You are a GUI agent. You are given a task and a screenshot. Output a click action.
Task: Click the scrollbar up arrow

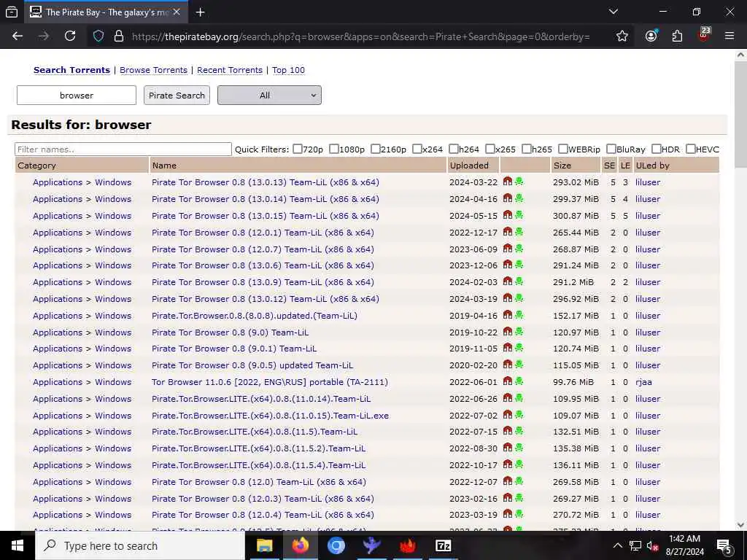click(x=740, y=55)
